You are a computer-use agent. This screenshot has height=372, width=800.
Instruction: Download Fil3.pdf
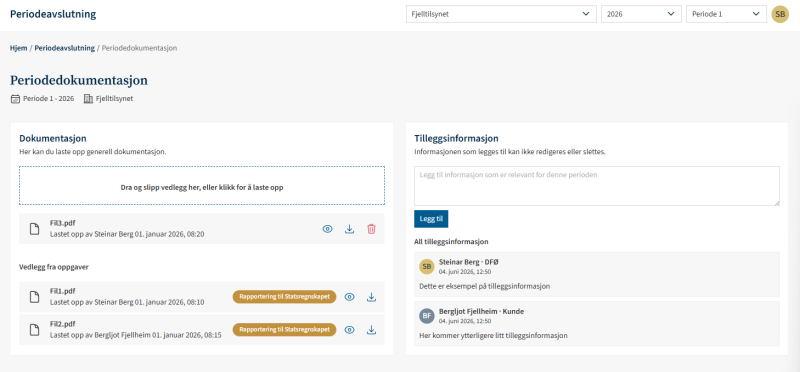pyautogui.click(x=349, y=229)
